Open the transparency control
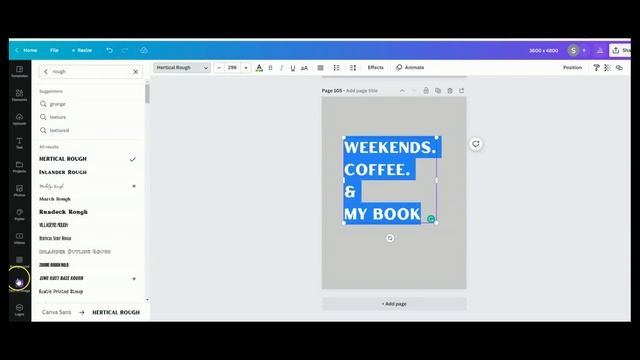The height and width of the screenshot is (360, 640). point(607,68)
